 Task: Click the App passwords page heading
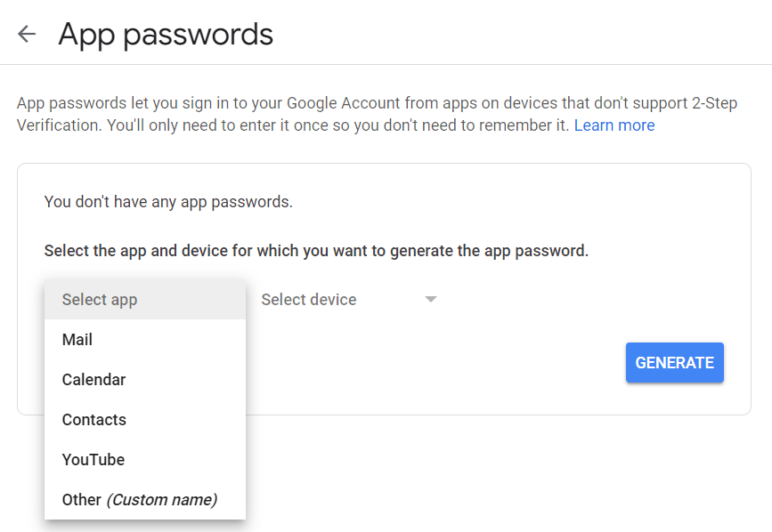(x=166, y=35)
